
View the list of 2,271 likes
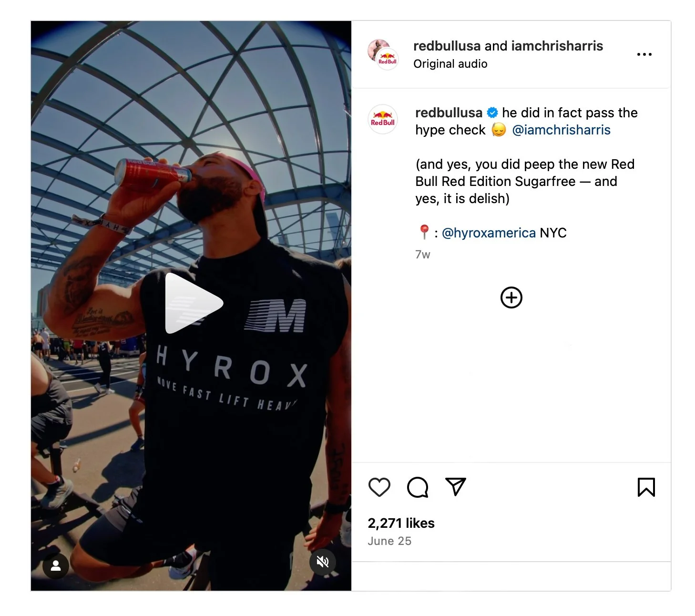point(401,523)
